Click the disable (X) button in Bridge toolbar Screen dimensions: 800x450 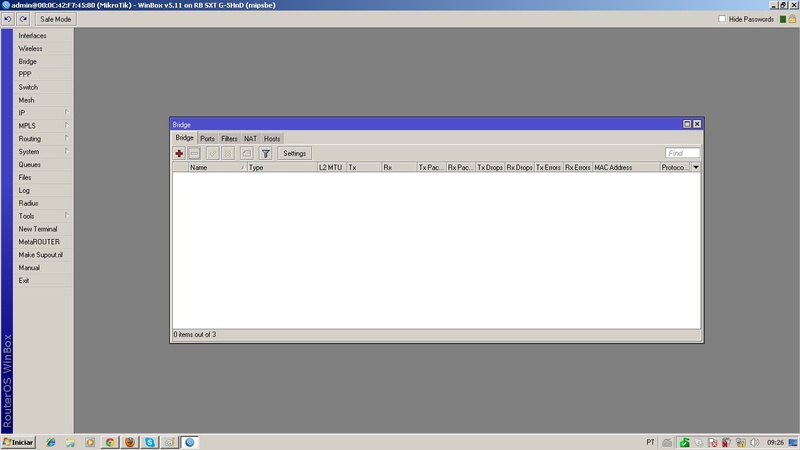(228, 153)
